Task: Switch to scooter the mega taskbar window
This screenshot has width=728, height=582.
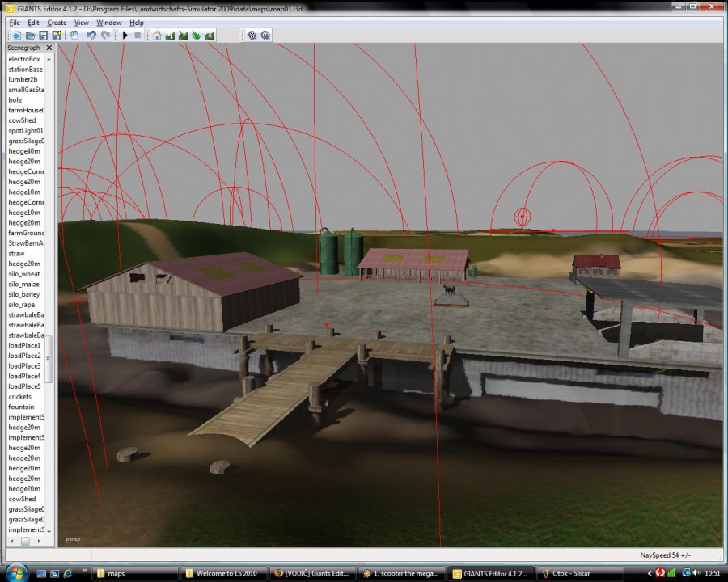Action: pos(402,574)
